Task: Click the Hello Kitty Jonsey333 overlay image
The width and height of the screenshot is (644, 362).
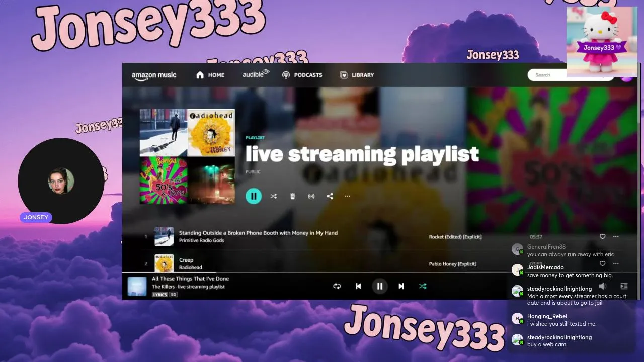Action: pos(602,42)
